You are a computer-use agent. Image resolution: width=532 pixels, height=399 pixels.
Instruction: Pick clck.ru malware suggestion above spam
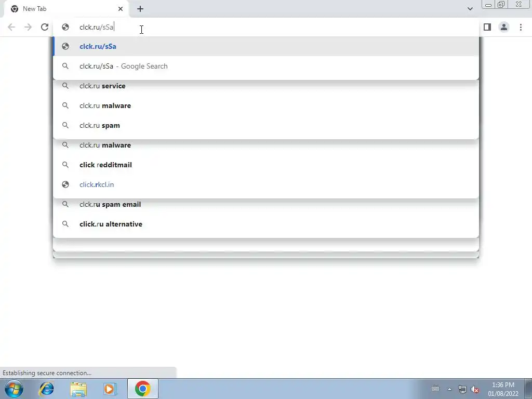click(266, 105)
